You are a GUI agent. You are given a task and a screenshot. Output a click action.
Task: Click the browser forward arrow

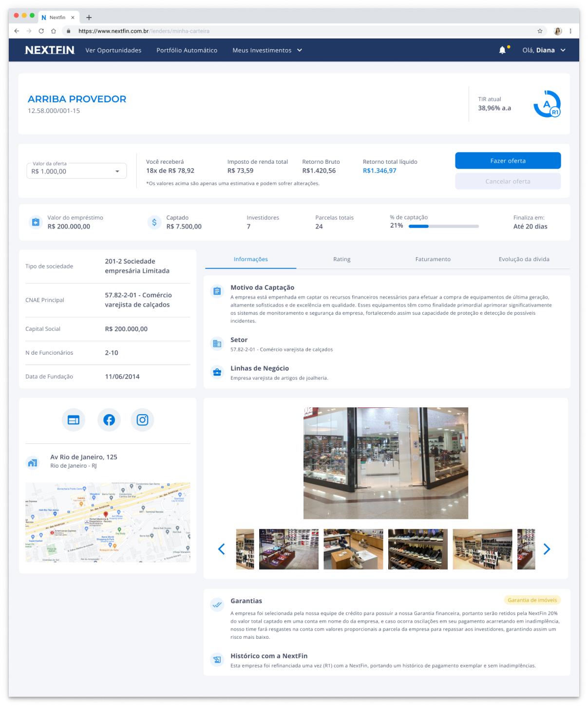pyautogui.click(x=29, y=31)
